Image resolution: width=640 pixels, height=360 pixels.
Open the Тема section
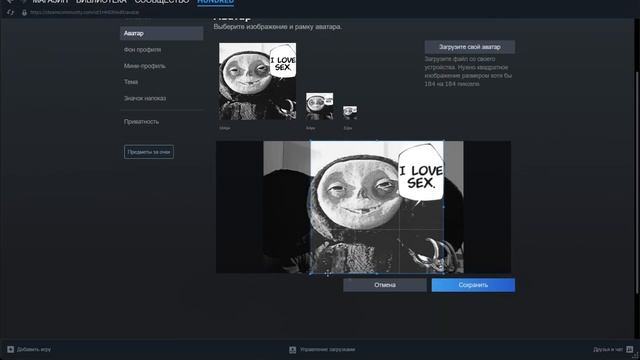[x=131, y=82]
